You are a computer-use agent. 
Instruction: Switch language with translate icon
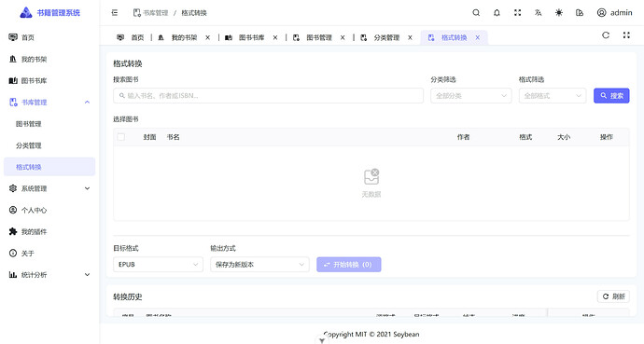pos(538,13)
